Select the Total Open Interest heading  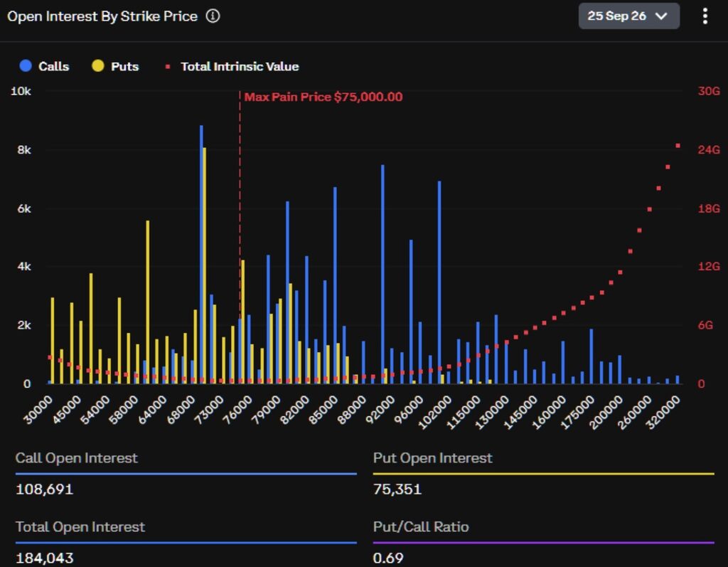(80, 526)
